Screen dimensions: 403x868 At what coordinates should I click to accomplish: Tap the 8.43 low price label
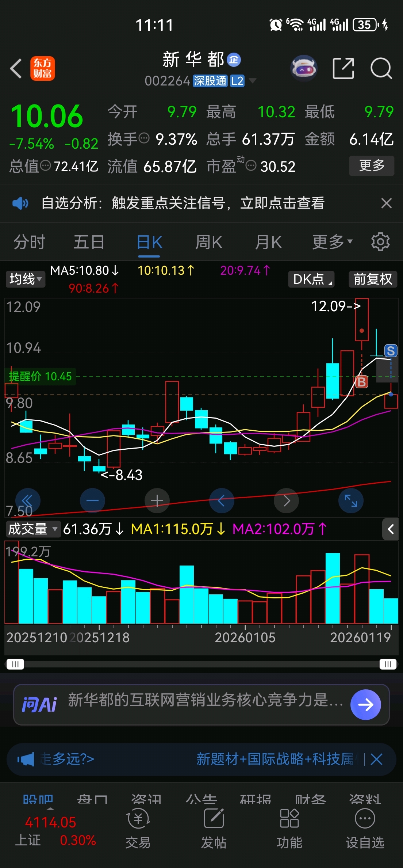click(x=122, y=475)
